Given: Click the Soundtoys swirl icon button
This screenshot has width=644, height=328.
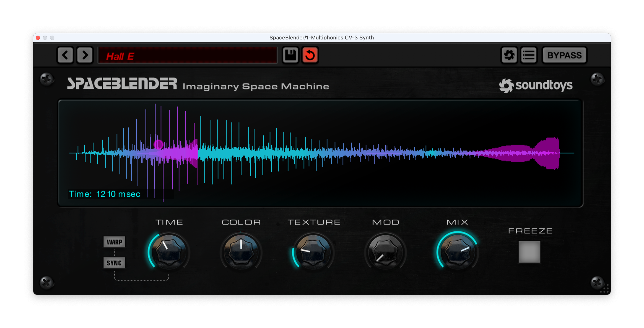Looking at the screenshot, I should click(509, 55).
